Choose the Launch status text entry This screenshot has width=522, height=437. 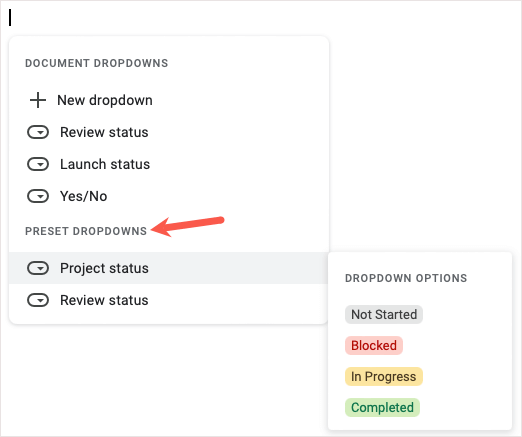point(105,164)
